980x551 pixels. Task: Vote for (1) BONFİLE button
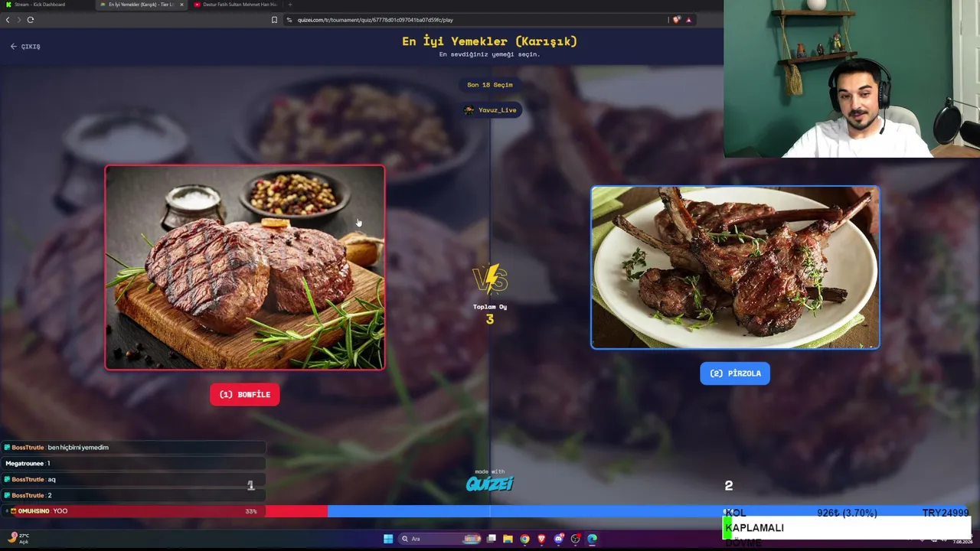point(245,394)
